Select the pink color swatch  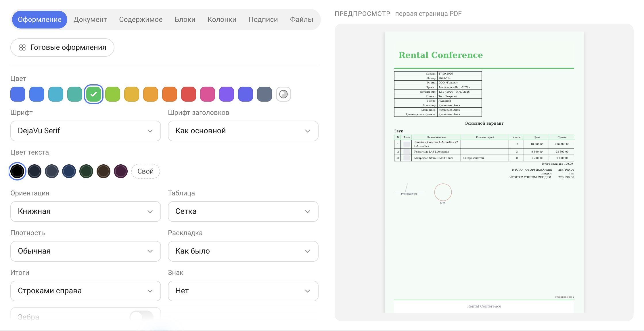click(x=208, y=94)
